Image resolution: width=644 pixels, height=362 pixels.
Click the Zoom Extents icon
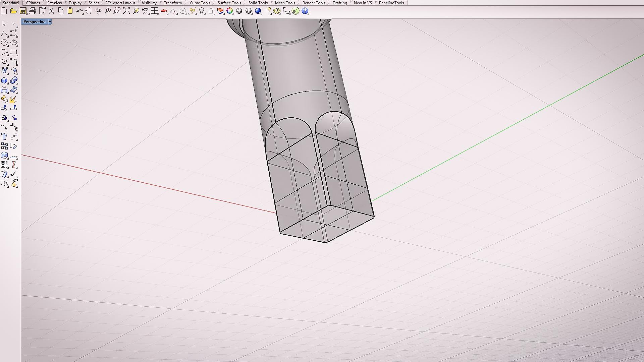126,11
